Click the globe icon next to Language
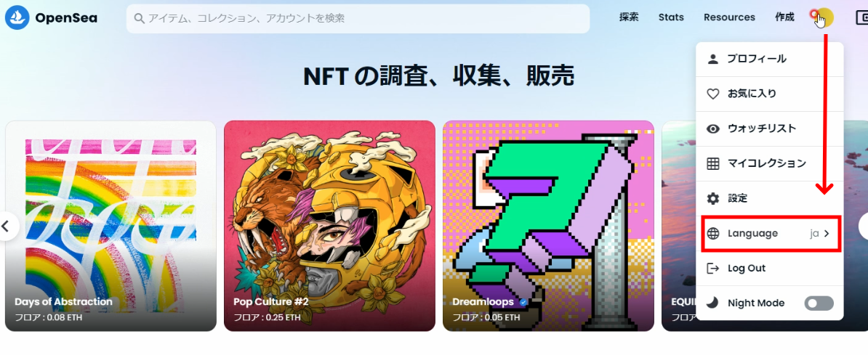 (713, 233)
